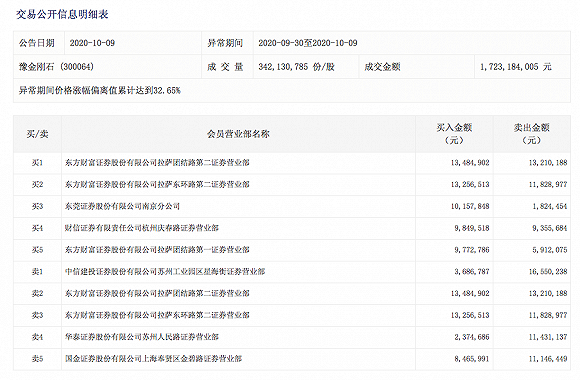The height and width of the screenshot is (380, 580).
Task: Select the 卖5 row label
Action: [37, 359]
